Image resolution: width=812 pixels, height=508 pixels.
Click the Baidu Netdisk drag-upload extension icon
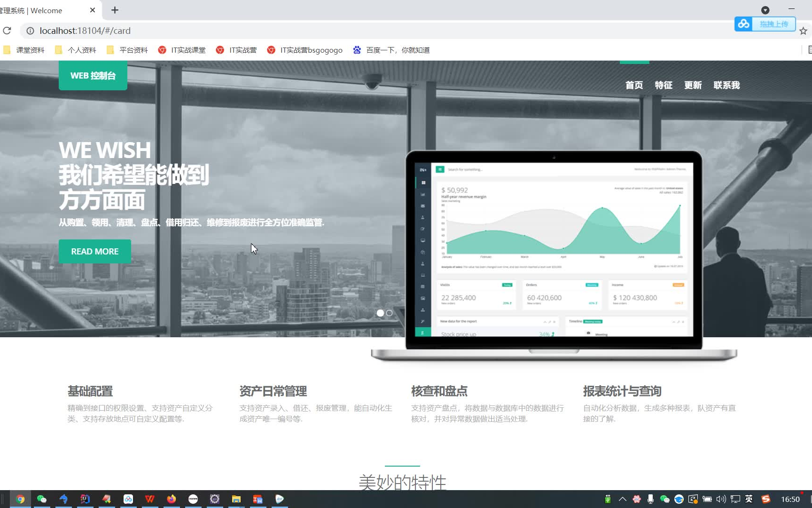tap(743, 24)
